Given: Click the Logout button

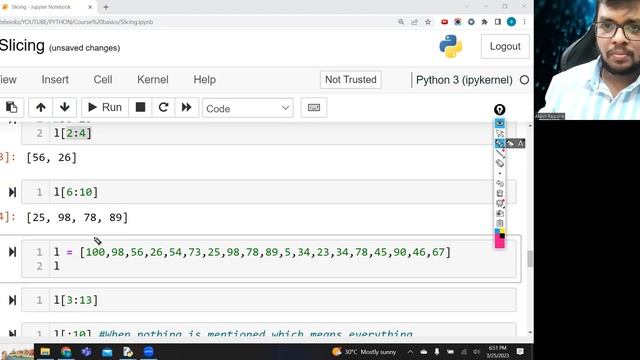Looking at the screenshot, I should (x=505, y=47).
